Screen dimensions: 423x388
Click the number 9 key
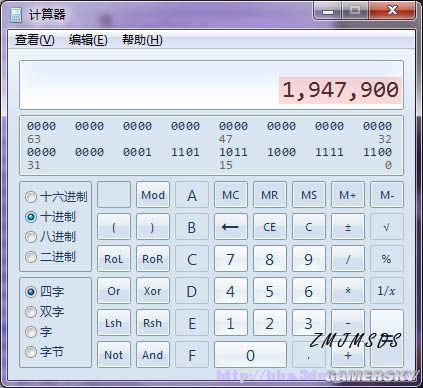(x=309, y=259)
